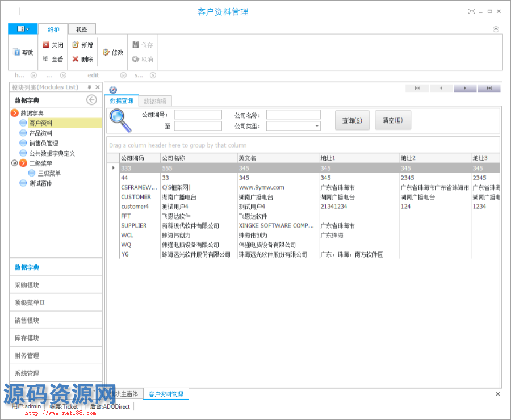511x420 pixels.
Task: Switch to the 视图 ribbon tab
Action: [82, 30]
